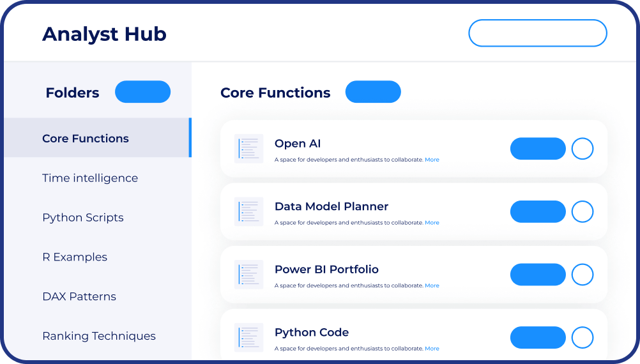Select the Power BI Portfolio document icon

click(x=248, y=274)
